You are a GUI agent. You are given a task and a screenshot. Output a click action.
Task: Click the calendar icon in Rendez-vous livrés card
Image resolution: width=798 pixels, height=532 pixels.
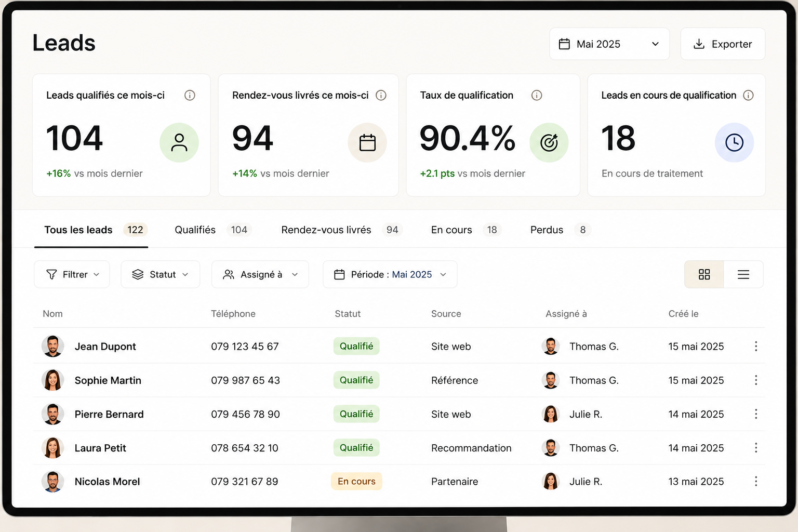tap(367, 142)
